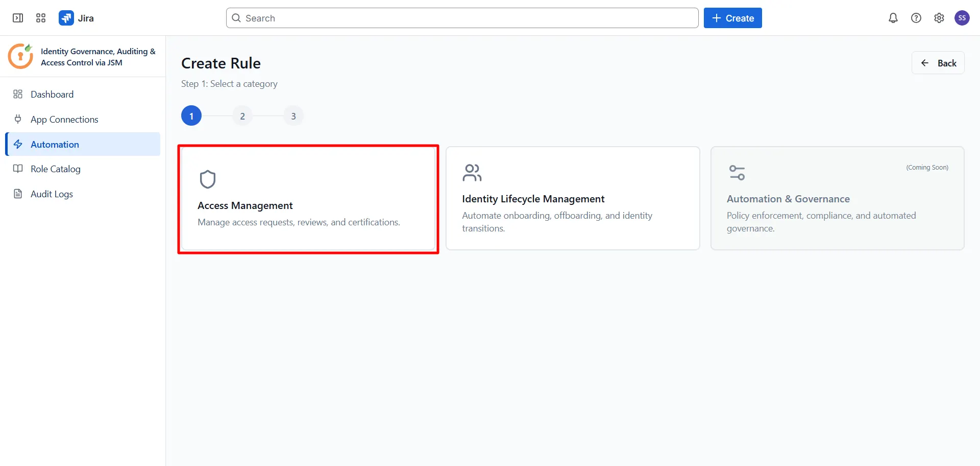This screenshot has height=466, width=980.
Task: Go Back from Create Rule
Action: [938, 63]
